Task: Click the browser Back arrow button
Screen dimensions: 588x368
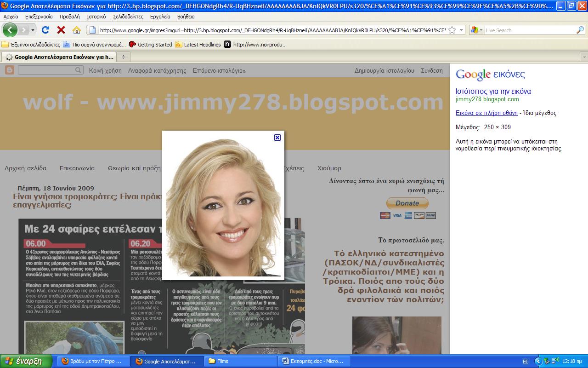Action: [10, 30]
